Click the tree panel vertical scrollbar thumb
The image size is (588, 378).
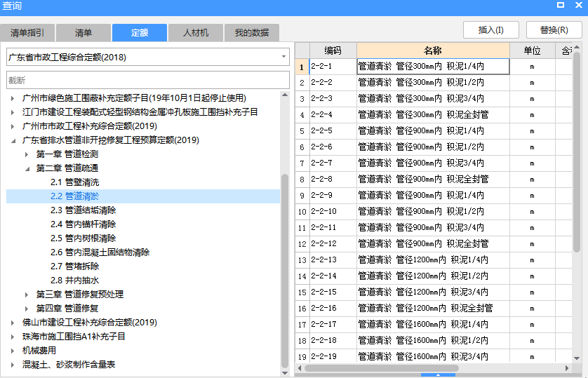click(x=285, y=271)
